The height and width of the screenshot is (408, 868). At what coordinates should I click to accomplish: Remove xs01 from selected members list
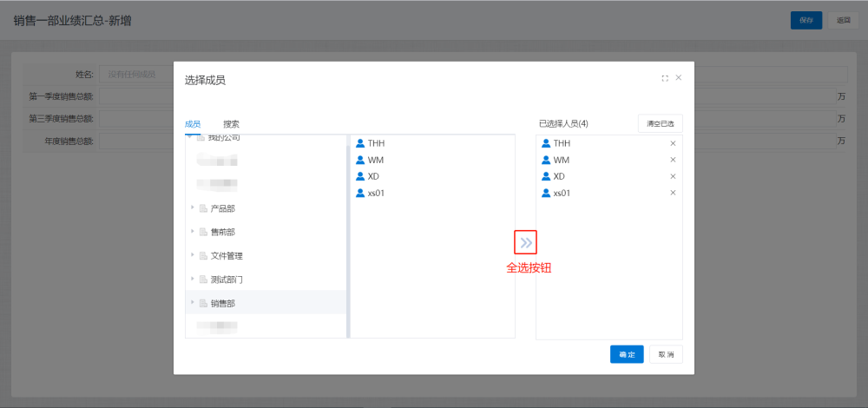click(673, 193)
